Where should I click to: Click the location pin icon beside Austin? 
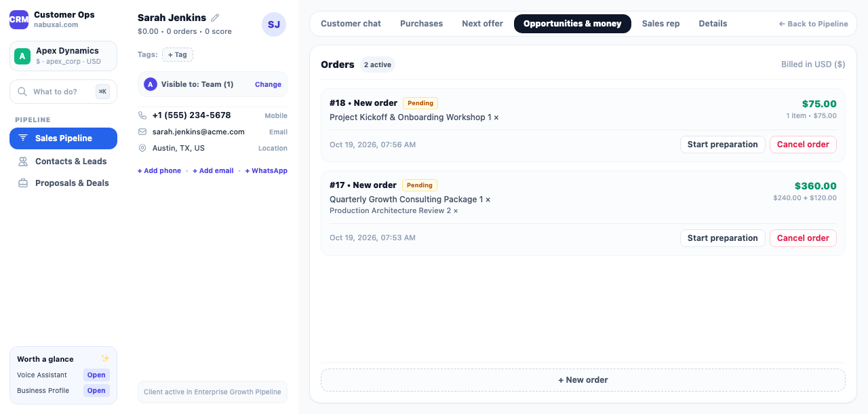pyautogui.click(x=142, y=148)
